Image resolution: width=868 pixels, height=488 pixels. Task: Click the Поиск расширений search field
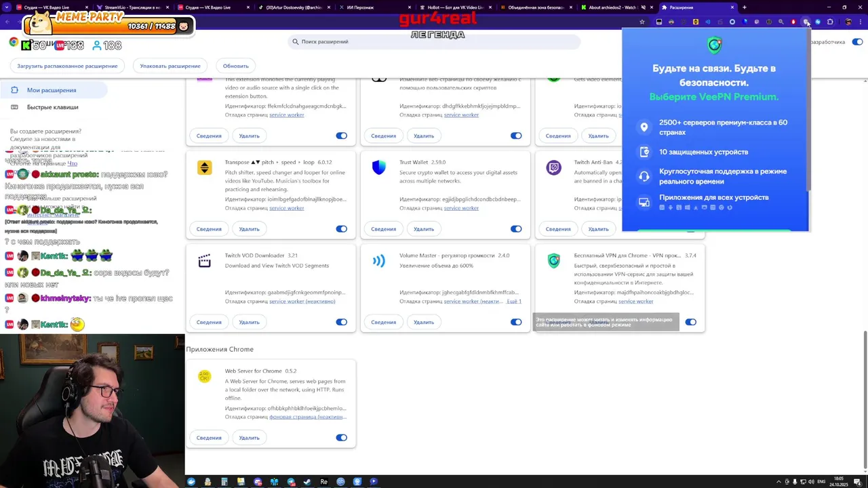[x=434, y=41]
